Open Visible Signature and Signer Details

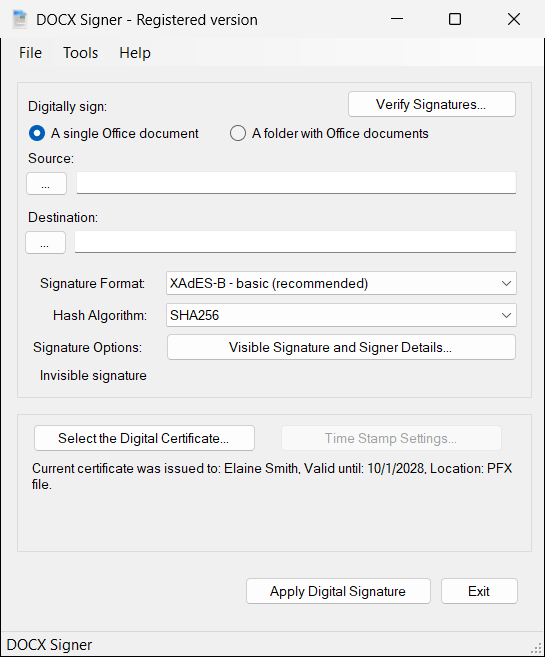[341, 347]
